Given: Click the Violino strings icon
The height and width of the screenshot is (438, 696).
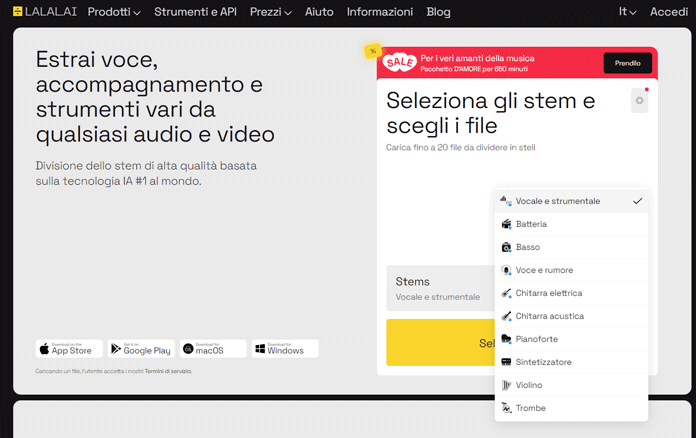Looking at the screenshot, I should [x=506, y=385].
